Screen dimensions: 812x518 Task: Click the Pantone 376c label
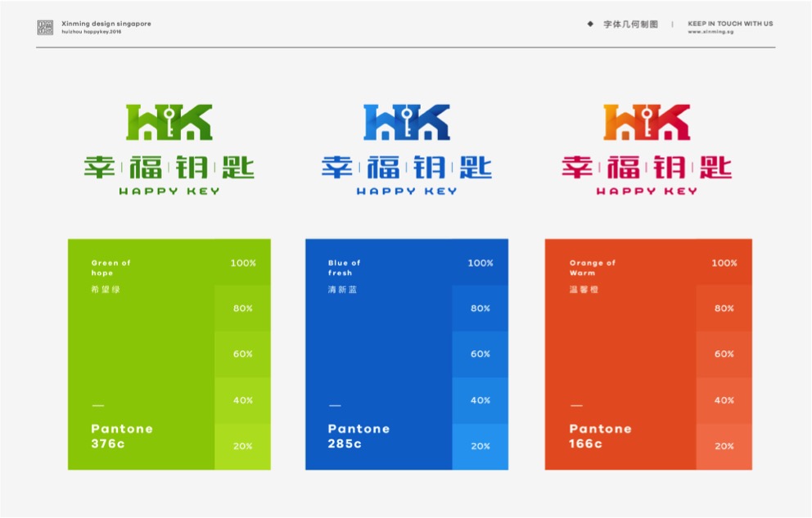point(122,436)
